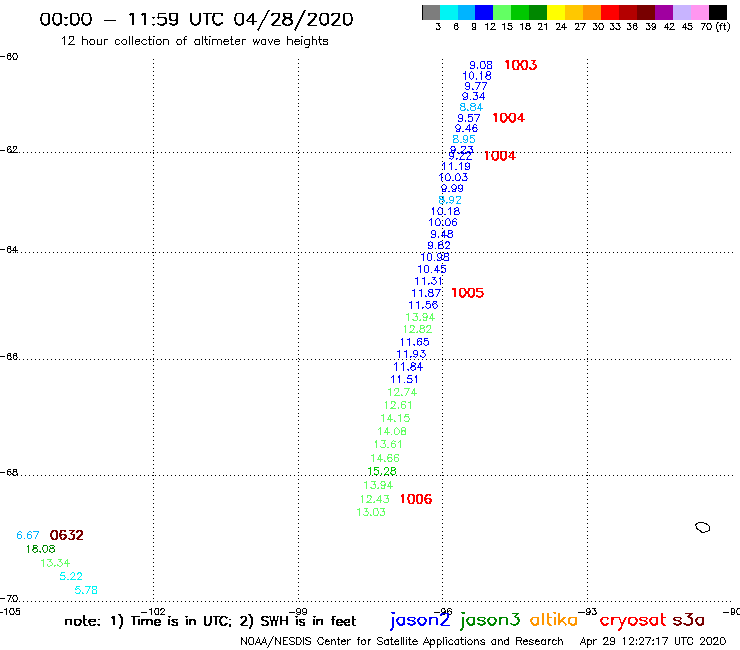Click wave height value 12.43
The height and width of the screenshot is (650, 740).
point(375,499)
